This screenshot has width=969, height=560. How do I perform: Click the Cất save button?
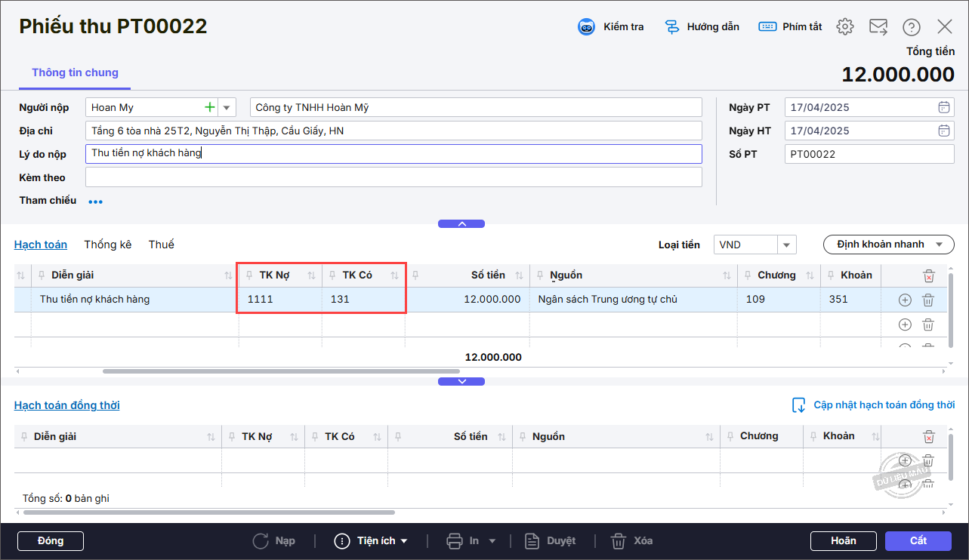918,540
